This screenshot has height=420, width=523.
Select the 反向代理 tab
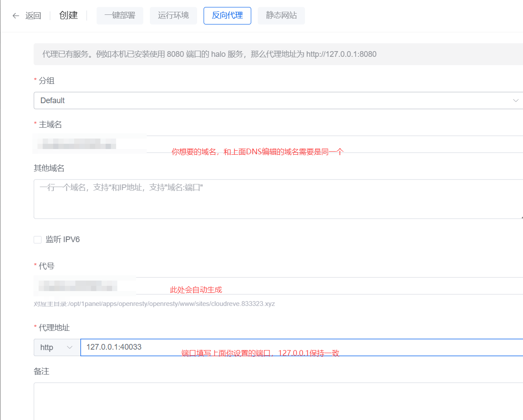(227, 16)
